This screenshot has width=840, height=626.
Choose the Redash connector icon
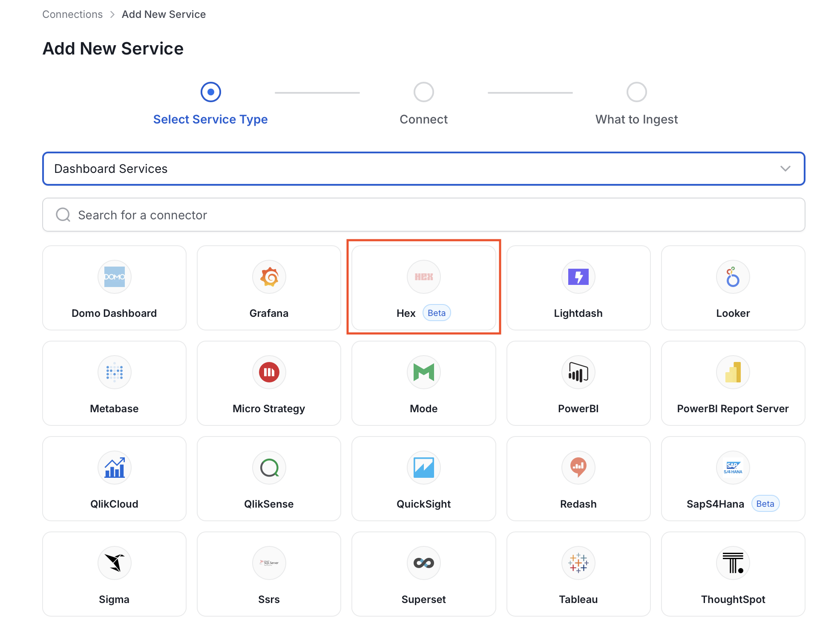(578, 468)
